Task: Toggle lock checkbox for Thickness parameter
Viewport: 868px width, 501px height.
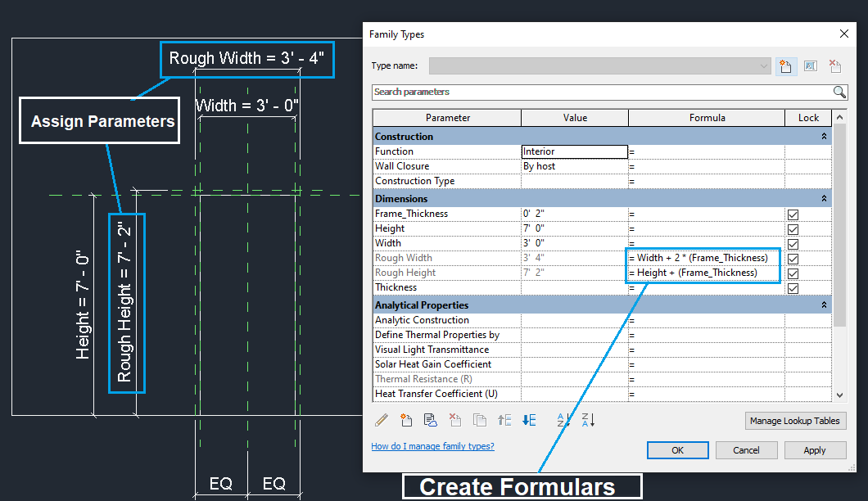Action: pos(793,288)
